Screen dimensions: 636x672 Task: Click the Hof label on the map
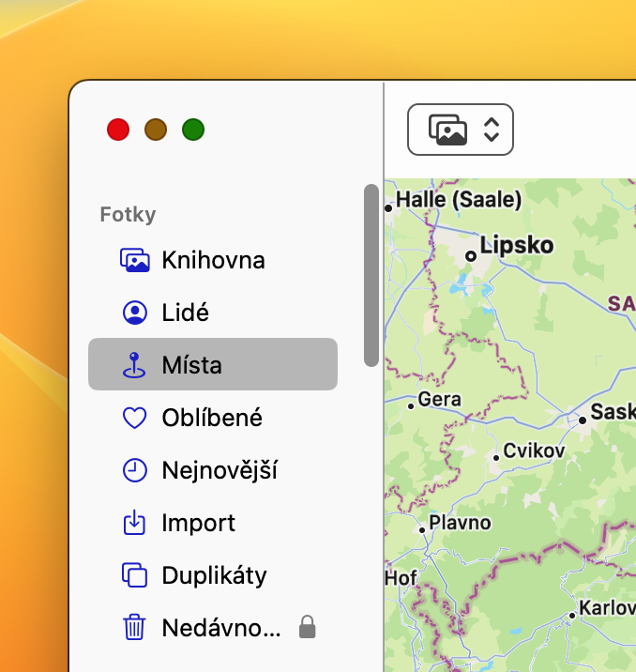point(401,578)
